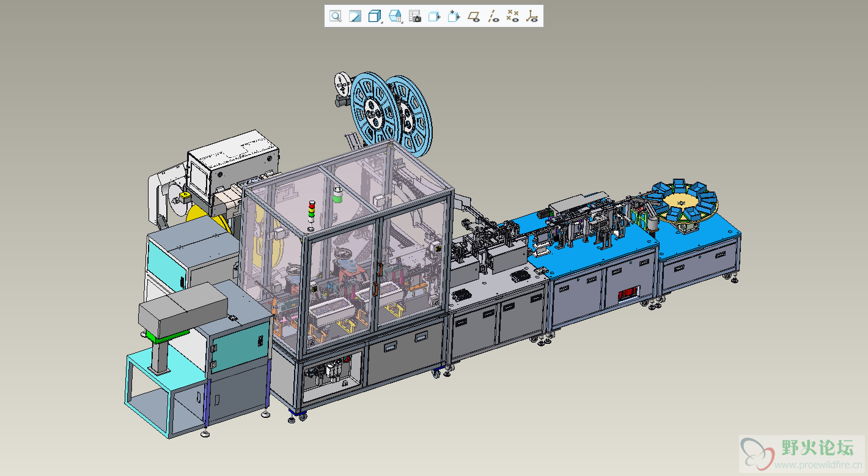Toggle datum plane display
Image resolution: width=868 pixels, height=476 pixels.
474,17
